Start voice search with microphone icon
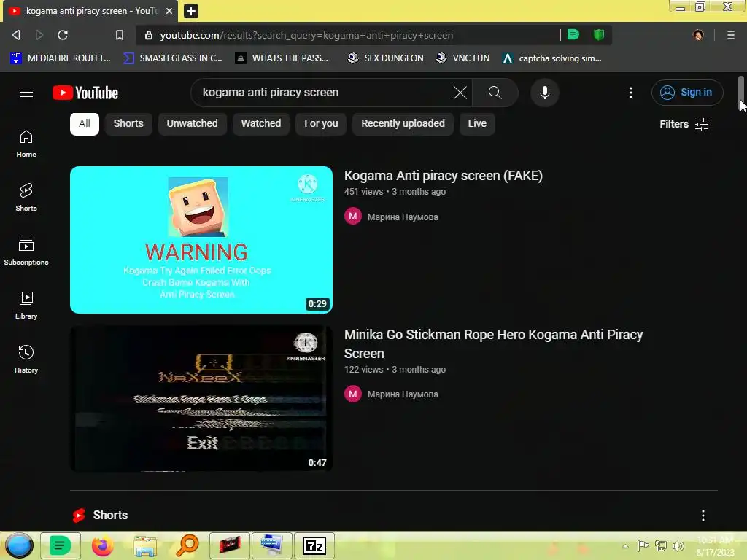 [x=544, y=93]
